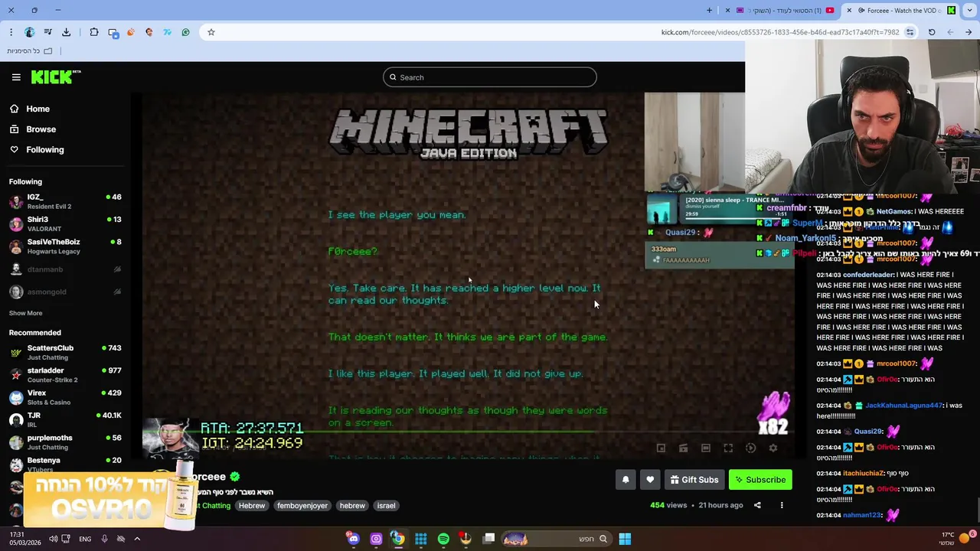
Task: Reload the page
Action: [932, 32]
